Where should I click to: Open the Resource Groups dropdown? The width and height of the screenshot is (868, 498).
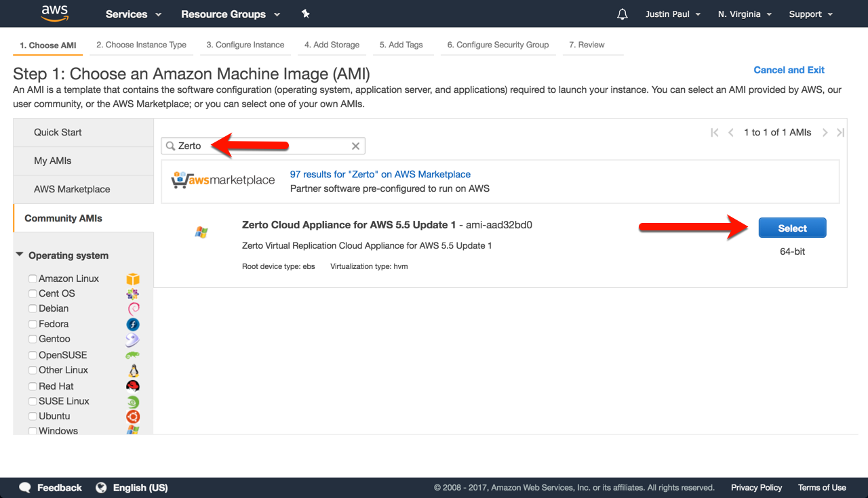(231, 14)
